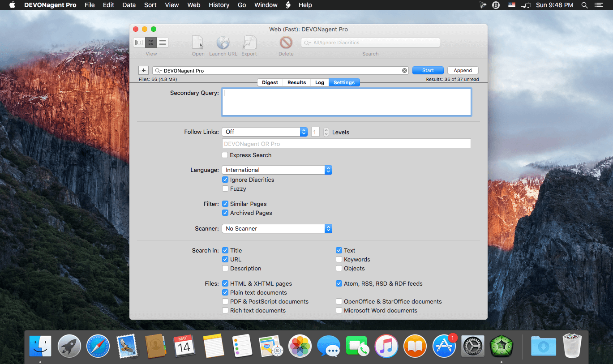The image size is (613, 364).
Task: Open the Scanner dropdown
Action: [277, 229]
